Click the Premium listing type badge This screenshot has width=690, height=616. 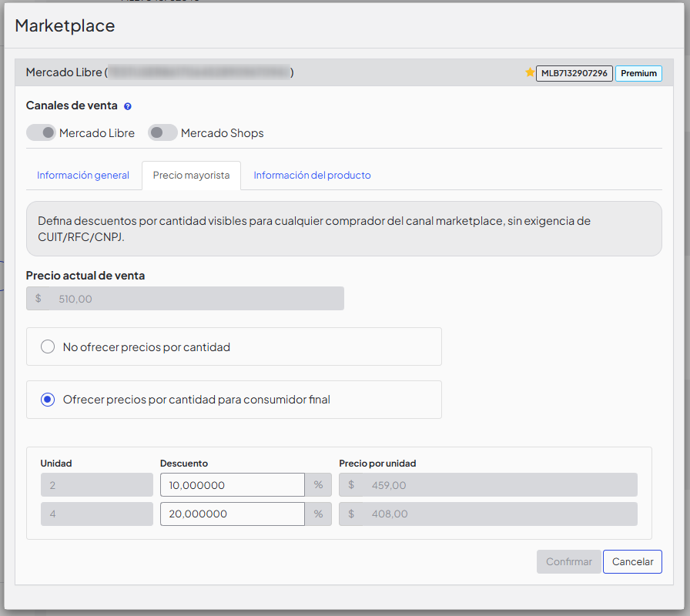(638, 73)
